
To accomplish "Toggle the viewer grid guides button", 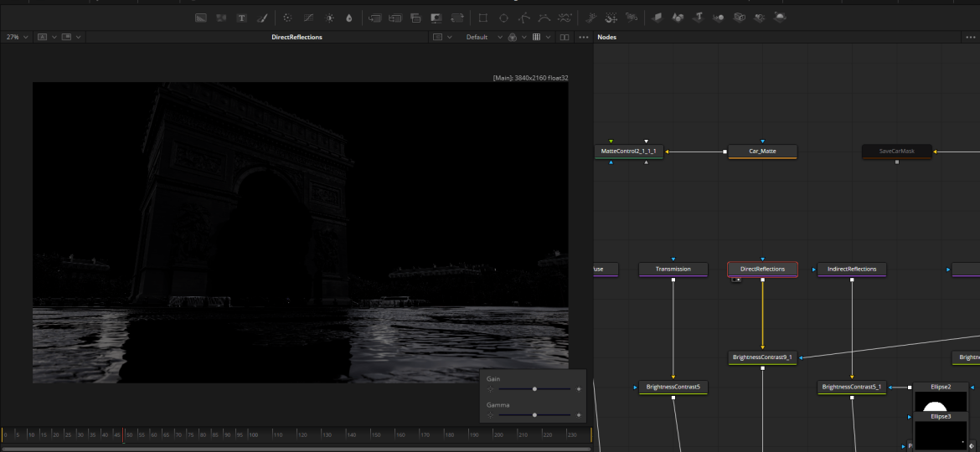I will [537, 37].
